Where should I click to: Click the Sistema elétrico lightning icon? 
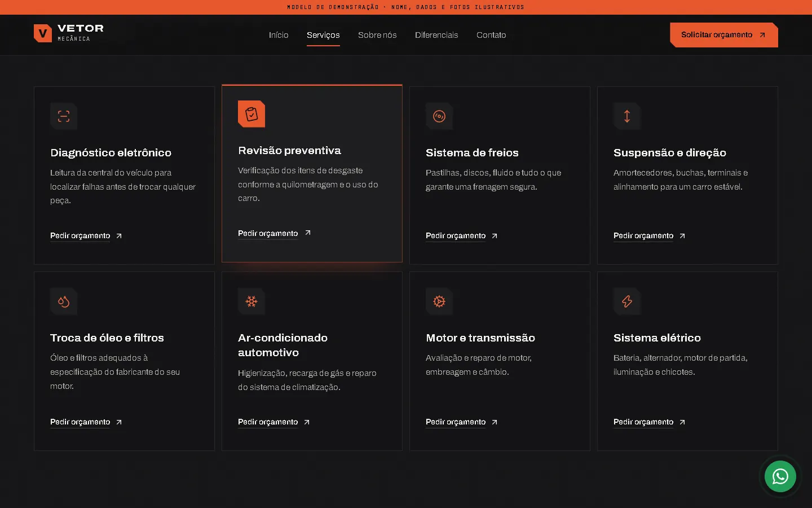click(627, 301)
